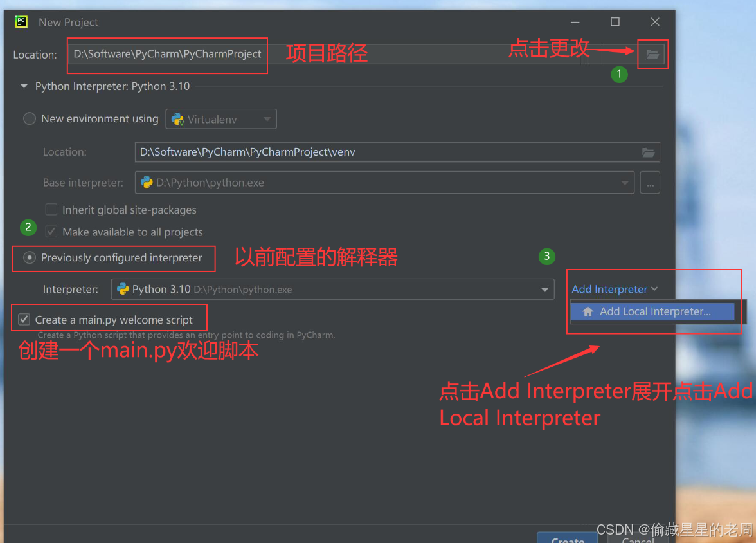The width and height of the screenshot is (756, 543).
Task: Click the ellipsis button beside Base interpreter
Action: [x=650, y=183]
